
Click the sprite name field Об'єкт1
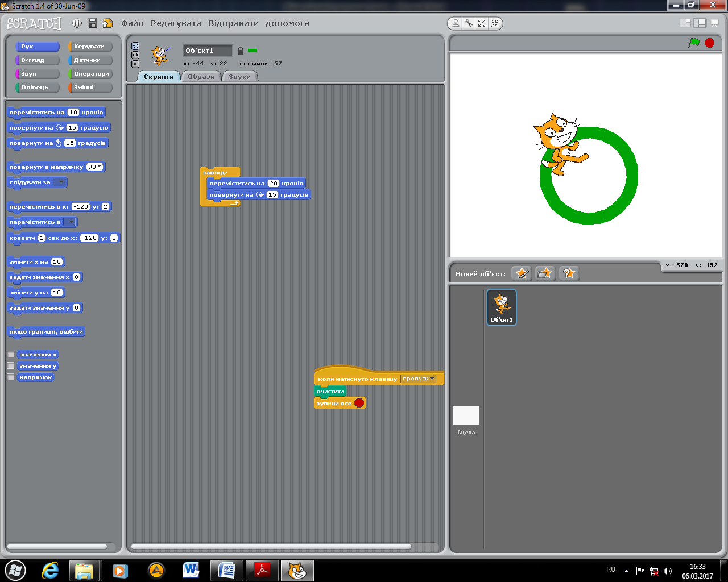(208, 51)
